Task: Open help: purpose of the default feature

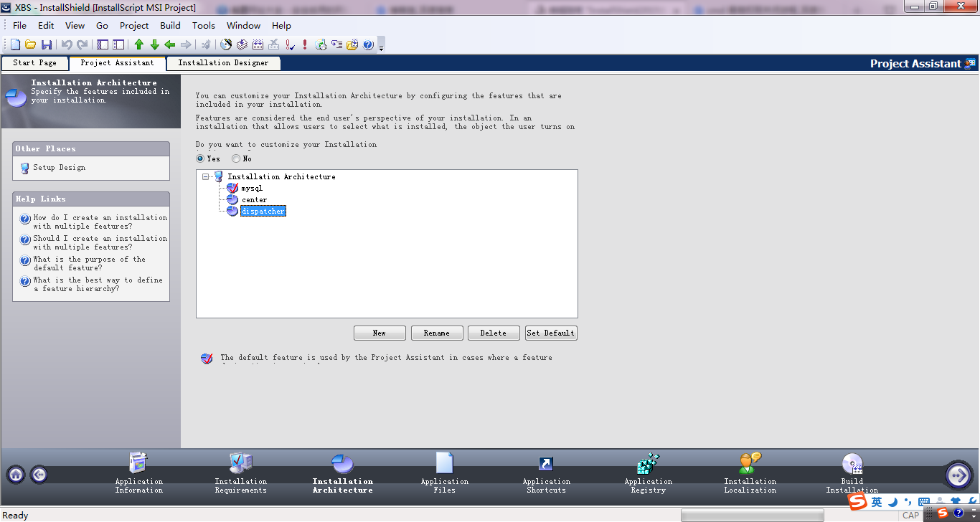Action: [x=89, y=264]
